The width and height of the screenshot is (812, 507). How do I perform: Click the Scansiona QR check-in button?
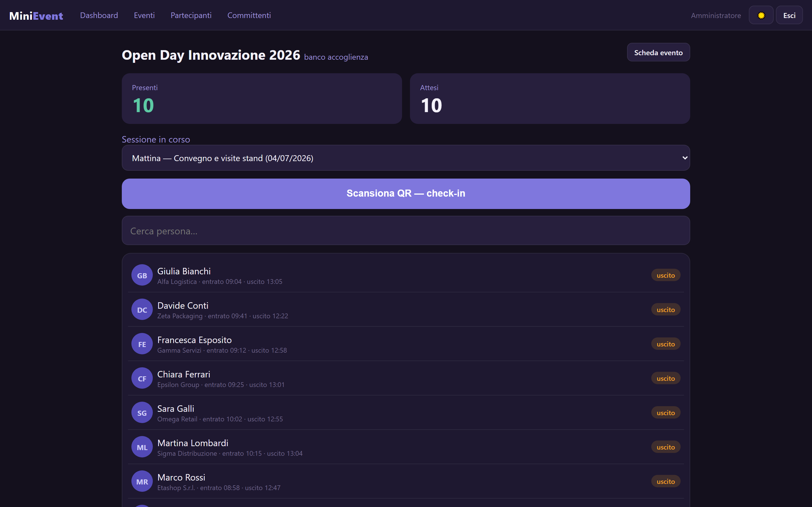(x=406, y=194)
